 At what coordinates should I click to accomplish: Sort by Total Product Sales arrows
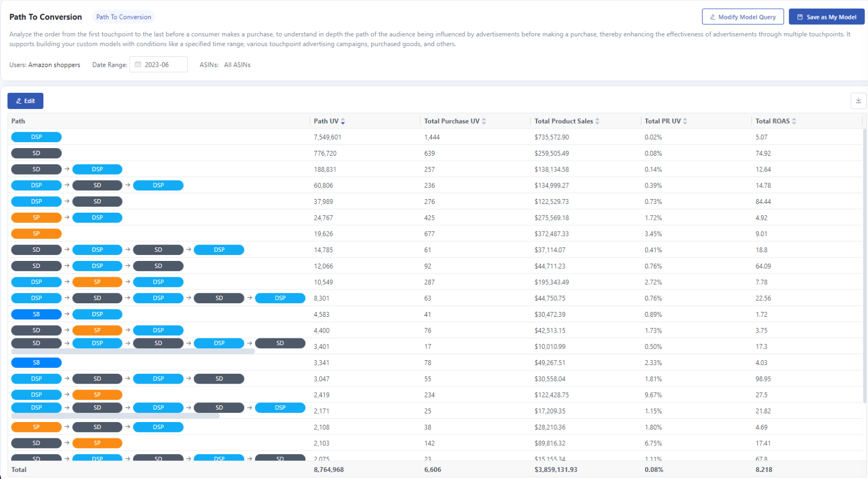(x=597, y=122)
